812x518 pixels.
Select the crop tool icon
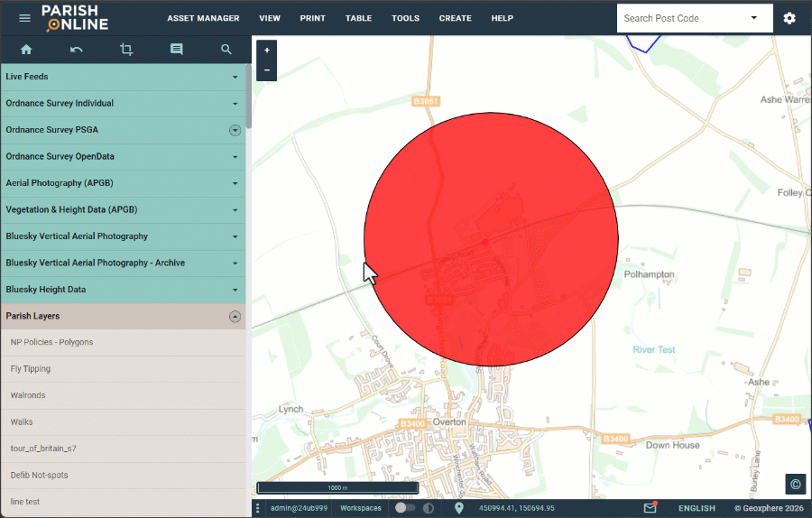point(126,50)
